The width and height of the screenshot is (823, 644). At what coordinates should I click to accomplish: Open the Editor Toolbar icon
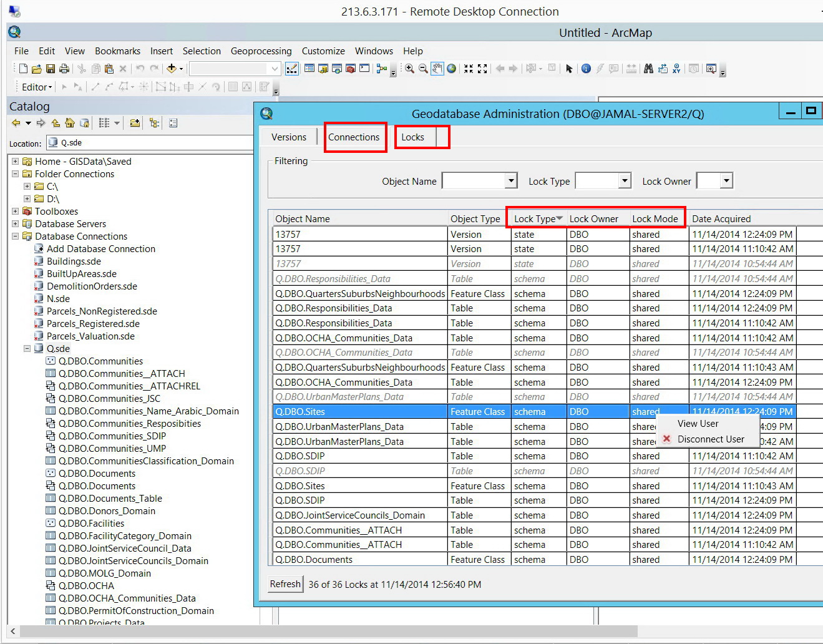[291, 69]
